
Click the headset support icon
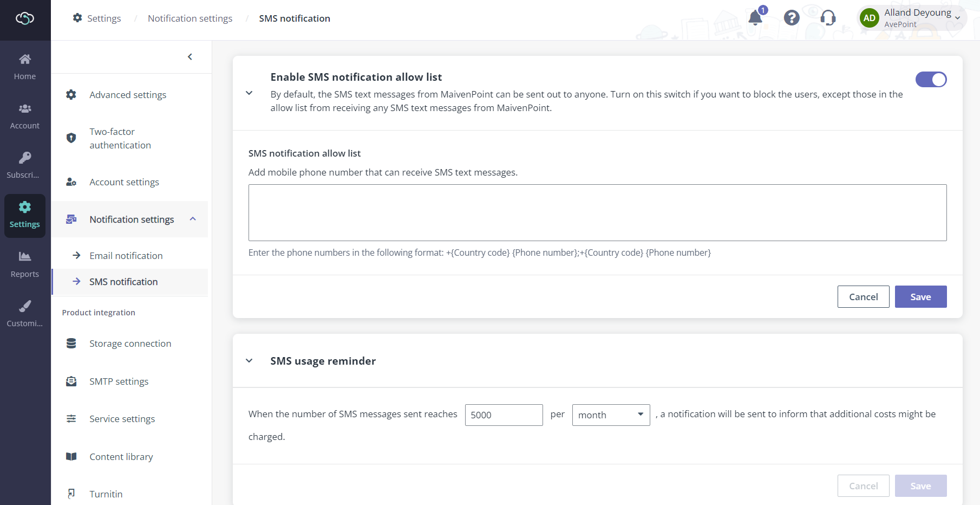tap(828, 18)
